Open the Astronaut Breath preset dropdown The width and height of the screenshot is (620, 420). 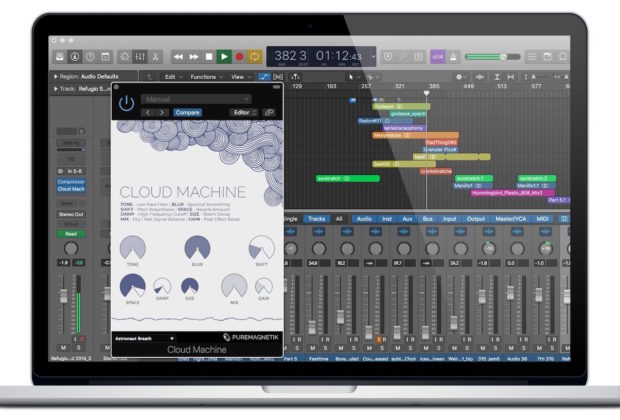144,339
